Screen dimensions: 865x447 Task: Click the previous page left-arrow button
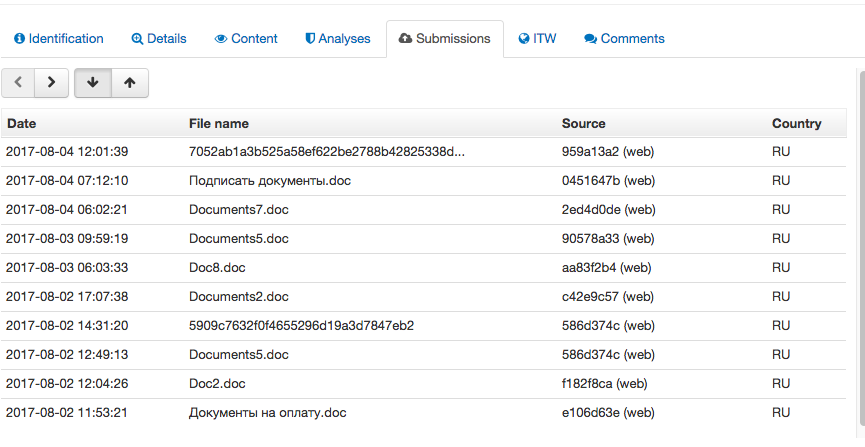click(18, 83)
